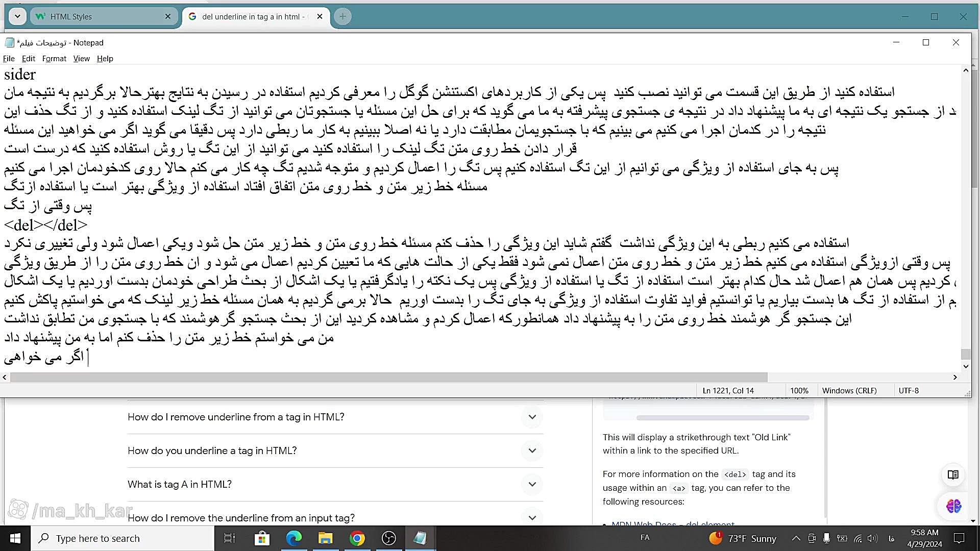Click 'Windows (CRLF)' in Notepad status bar
The image size is (980, 551).
[x=849, y=391]
